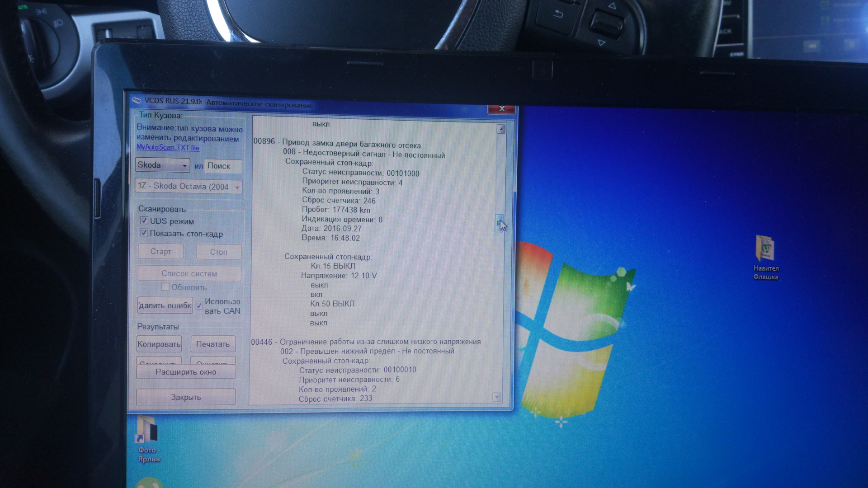This screenshot has height=488, width=868.
Task: Click the results scrollbar thumb
Action: click(499, 223)
